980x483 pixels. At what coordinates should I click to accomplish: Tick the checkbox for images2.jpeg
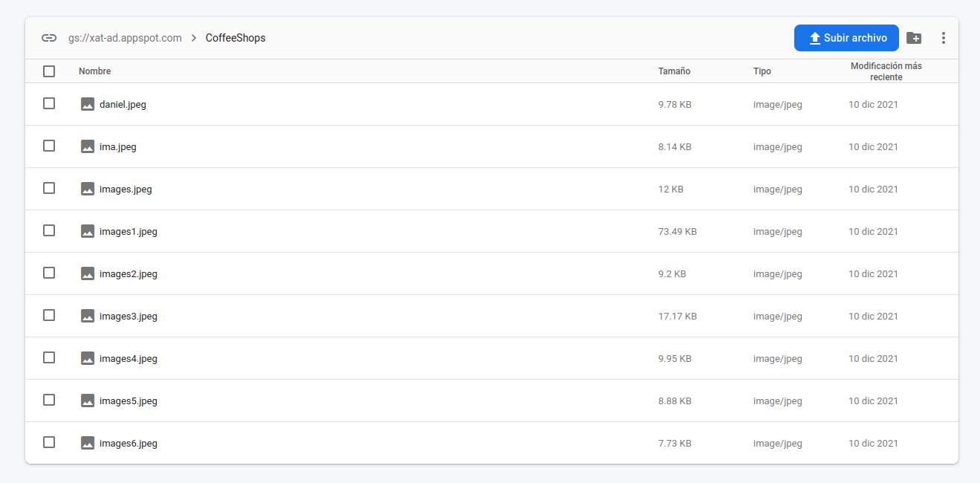[49, 273]
